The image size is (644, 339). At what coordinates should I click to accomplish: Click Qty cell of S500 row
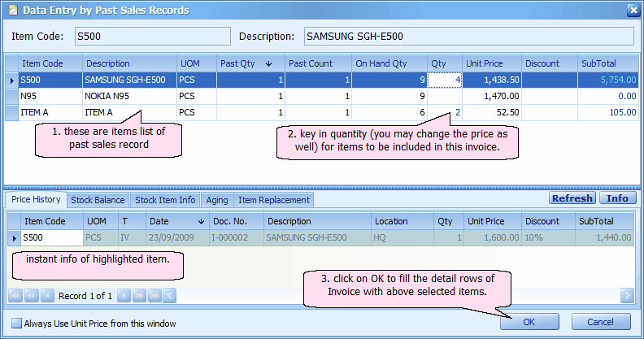tap(445, 80)
